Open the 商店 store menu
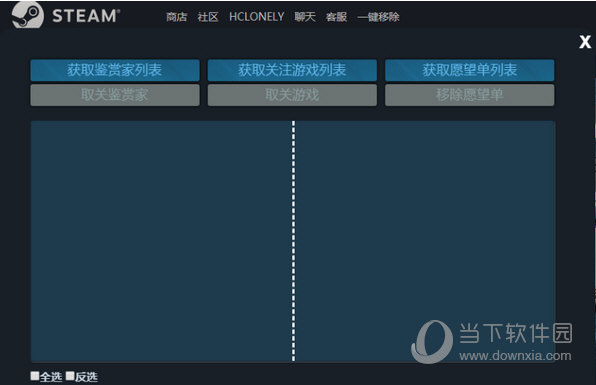The image size is (596, 385). [177, 17]
